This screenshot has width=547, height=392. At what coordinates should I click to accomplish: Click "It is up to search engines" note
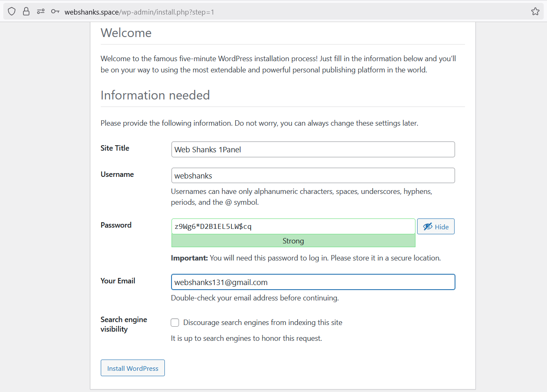tap(246, 338)
